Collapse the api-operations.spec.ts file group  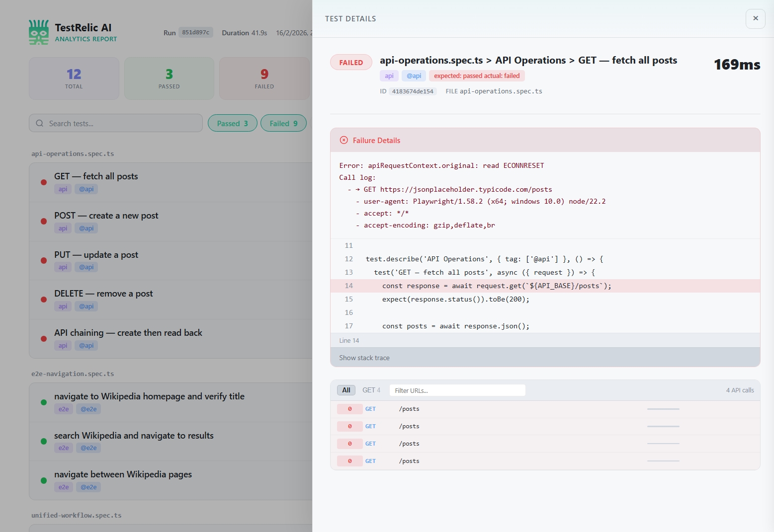coord(73,153)
